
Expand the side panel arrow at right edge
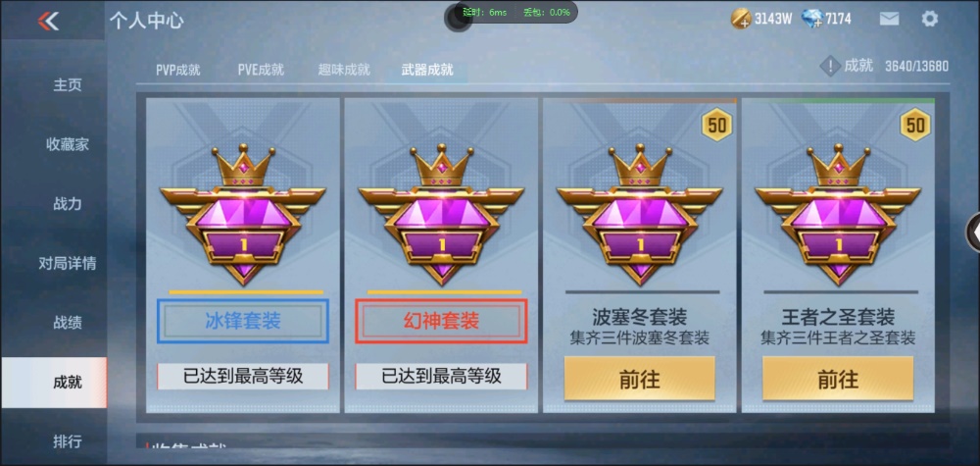pyautogui.click(x=974, y=233)
